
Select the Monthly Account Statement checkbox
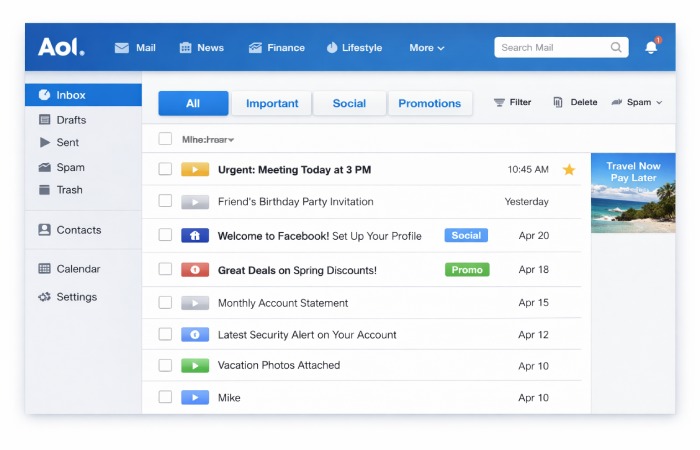tap(165, 302)
